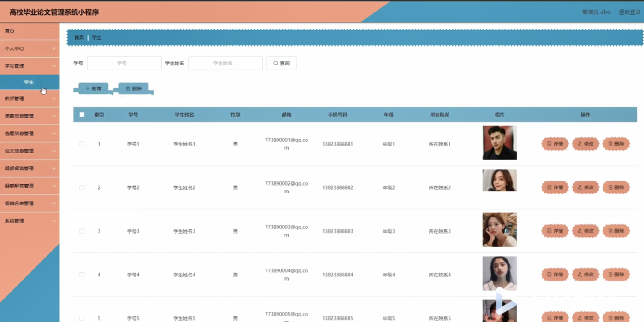Image resolution: width=644 pixels, height=322 pixels.
Task: Click 删除 for row 学号1
Action: tap(616, 144)
